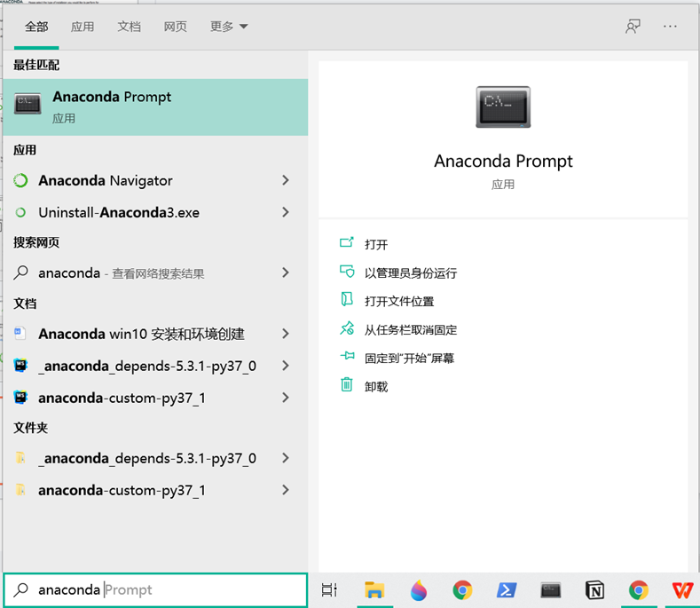Click the pin to Start icon

[x=347, y=356]
